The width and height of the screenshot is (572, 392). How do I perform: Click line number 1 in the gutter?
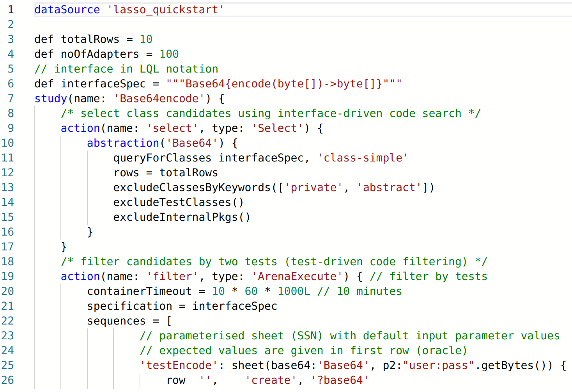tap(11, 9)
